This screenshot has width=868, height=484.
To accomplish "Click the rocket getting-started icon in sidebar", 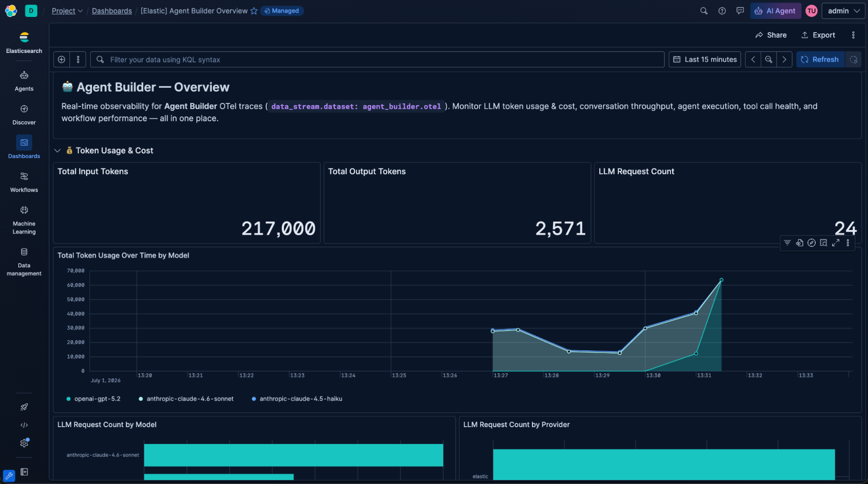I will 24,407.
